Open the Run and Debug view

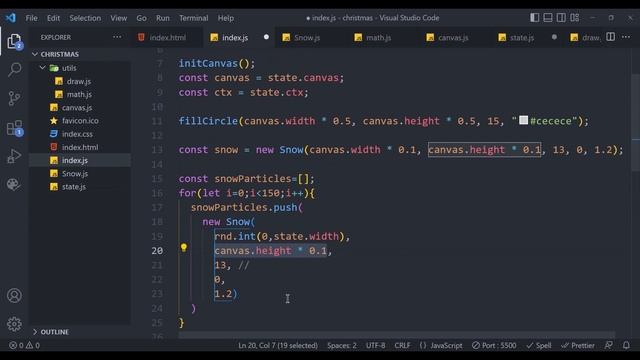pos(14,156)
